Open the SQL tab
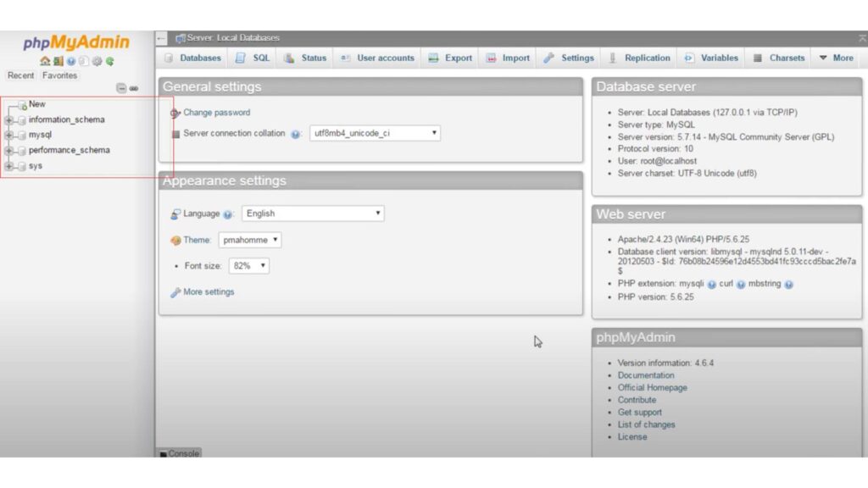 click(253, 58)
